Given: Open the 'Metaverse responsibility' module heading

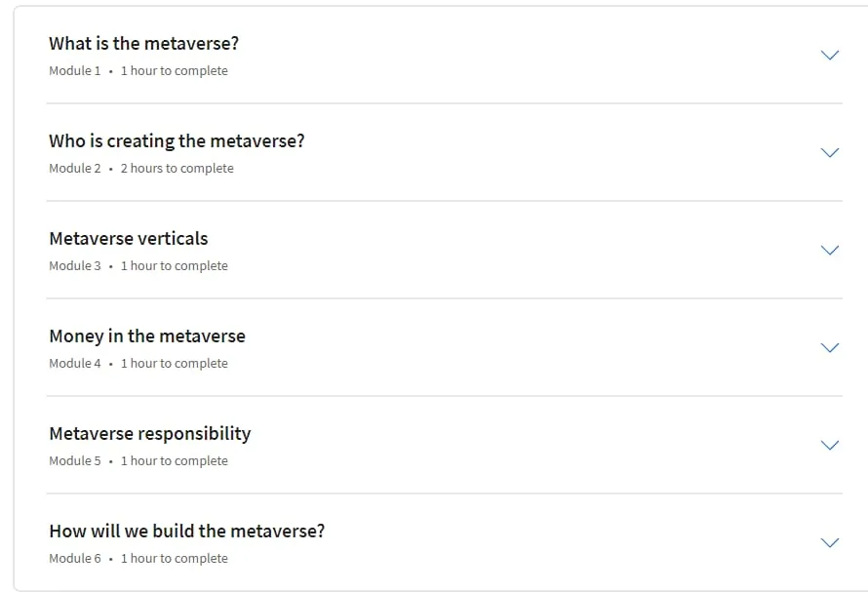Looking at the screenshot, I should coord(150,434).
